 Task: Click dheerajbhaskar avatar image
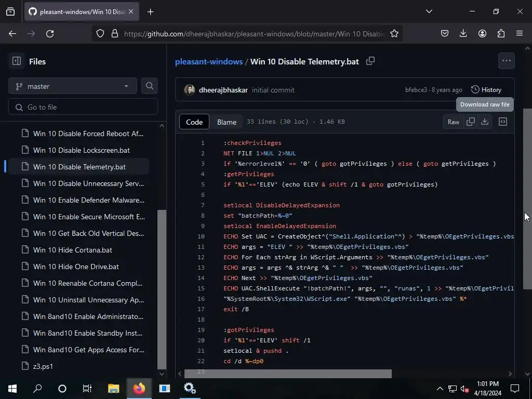189,90
